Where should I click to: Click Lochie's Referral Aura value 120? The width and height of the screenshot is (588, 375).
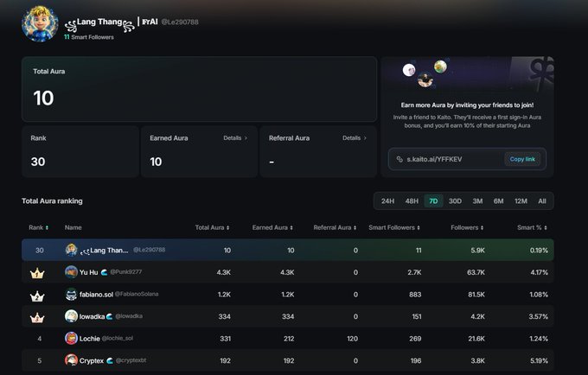click(x=352, y=339)
